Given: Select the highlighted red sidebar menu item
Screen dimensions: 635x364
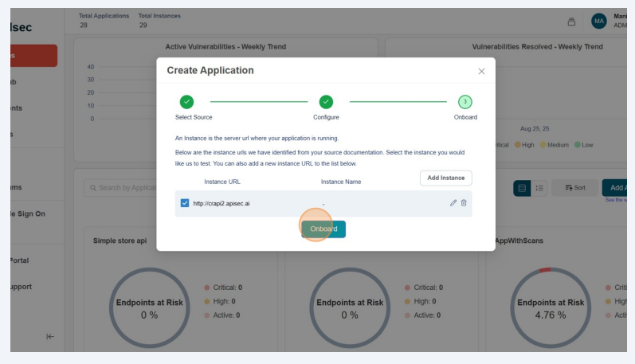Looking at the screenshot, I should pyautogui.click(x=32, y=56).
